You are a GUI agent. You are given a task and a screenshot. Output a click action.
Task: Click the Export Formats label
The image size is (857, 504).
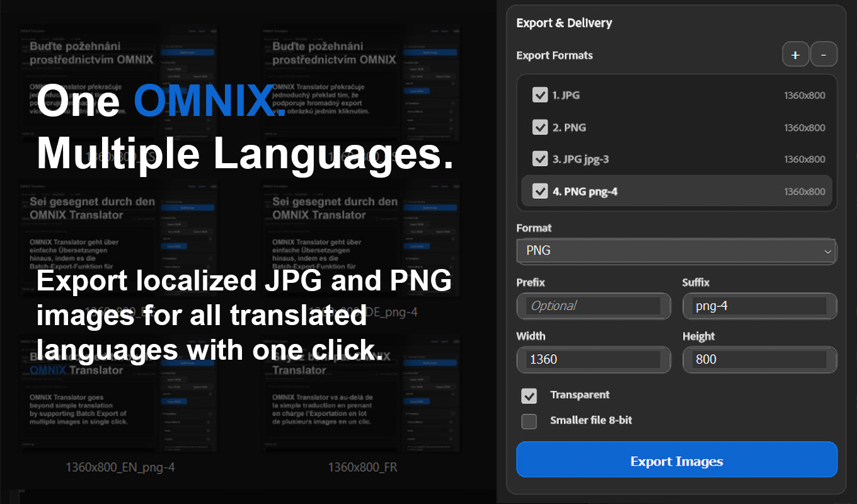[555, 55]
